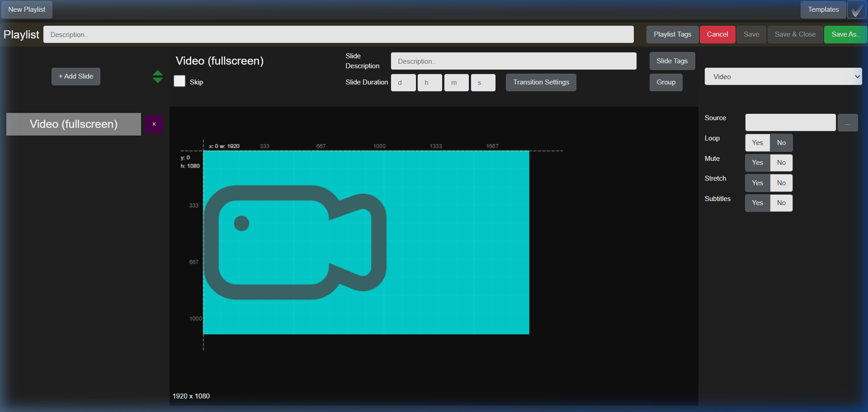868x412 pixels.
Task: Open Transition Settings
Action: coord(541,82)
